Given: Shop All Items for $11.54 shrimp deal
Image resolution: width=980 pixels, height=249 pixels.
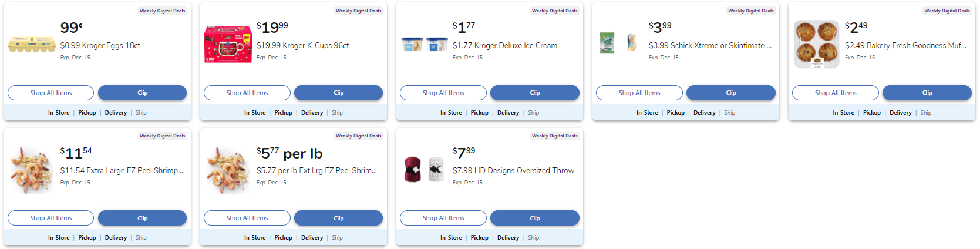Looking at the screenshot, I should (x=50, y=218).
